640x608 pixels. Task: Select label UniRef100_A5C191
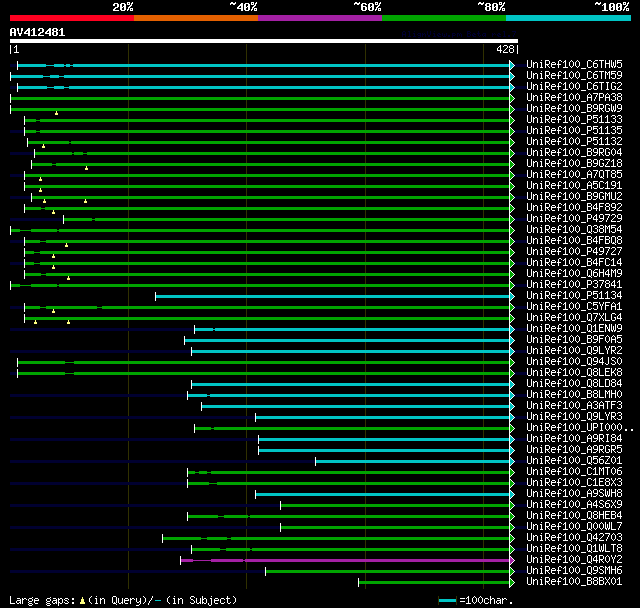tap(574, 186)
